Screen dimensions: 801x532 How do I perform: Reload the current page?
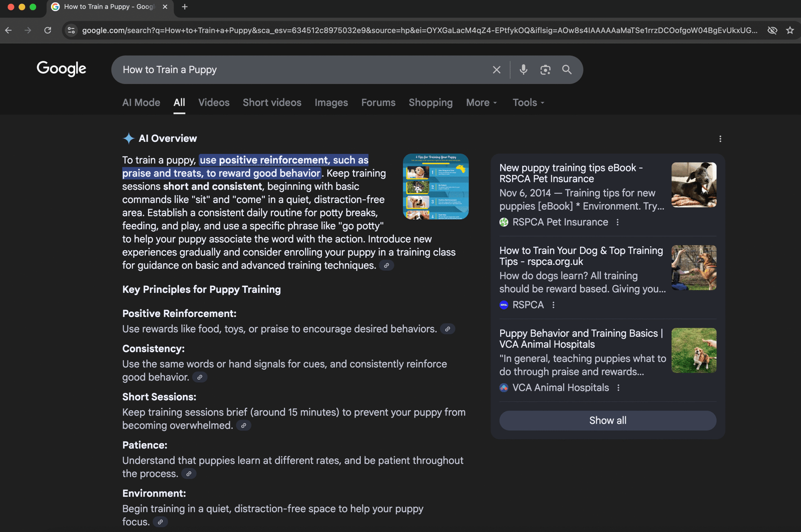point(48,30)
